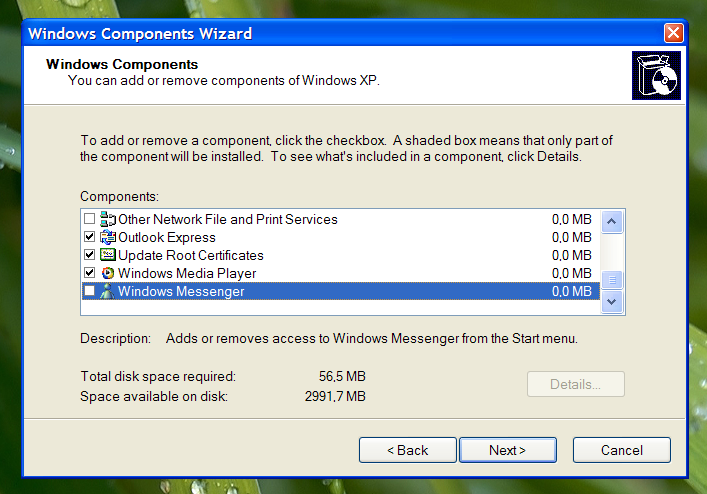Click the Windows Messenger person icon
Viewport: 707px width, 494px height.
point(107,291)
